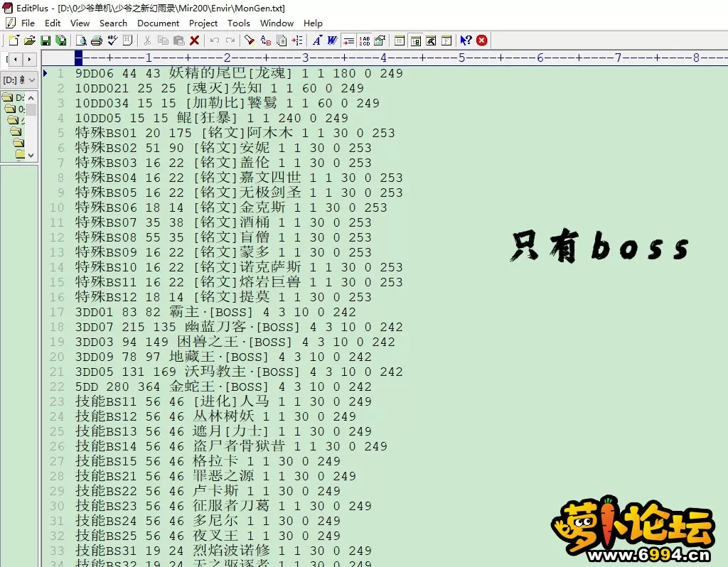Open the Edit menu
The width and height of the screenshot is (728, 567).
(53, 23)
